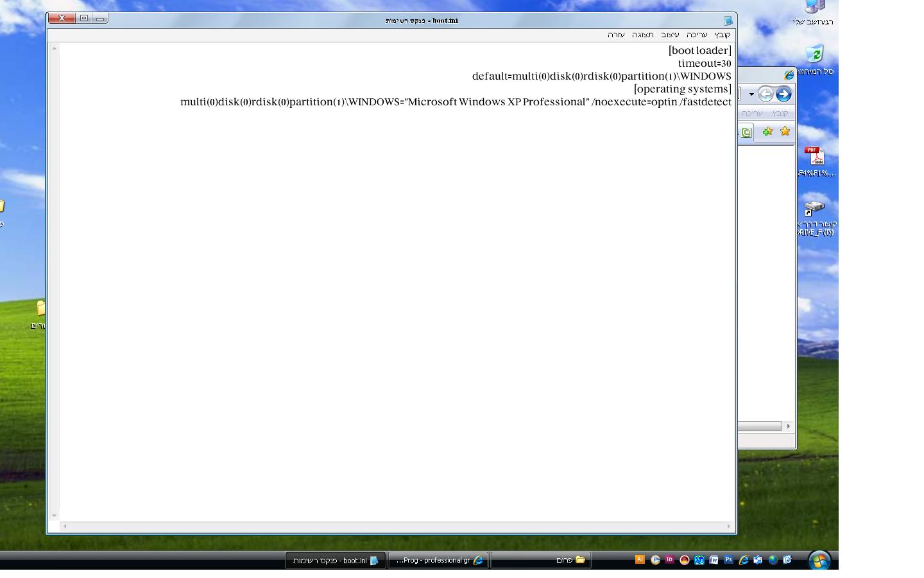
Task: Launch Microsoft Word from the quick launch
Action: (x=714, y=560)
